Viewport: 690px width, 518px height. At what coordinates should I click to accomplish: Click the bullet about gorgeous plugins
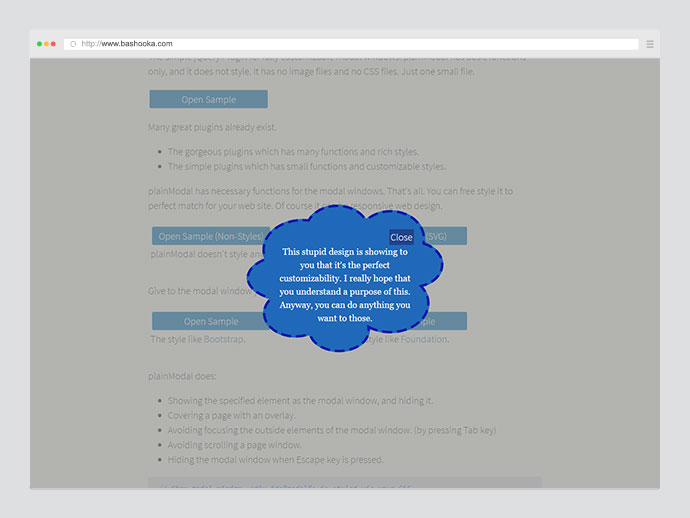pos(293,152)
